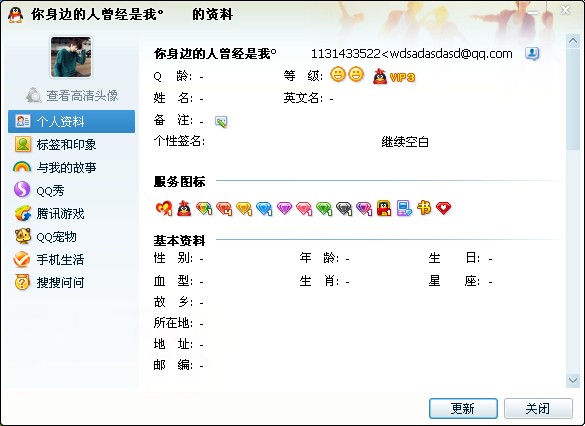The width and height of the screenshot is (585, 426).
Task: Click the contact card icon beside email
Action: pyautogui.click(x=532, y=54)
